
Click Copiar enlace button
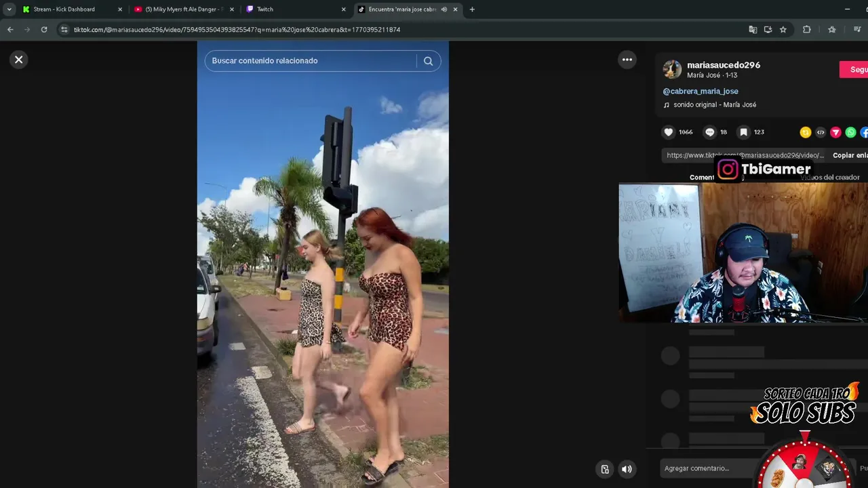pyautogui.click(x=850, y=155)
